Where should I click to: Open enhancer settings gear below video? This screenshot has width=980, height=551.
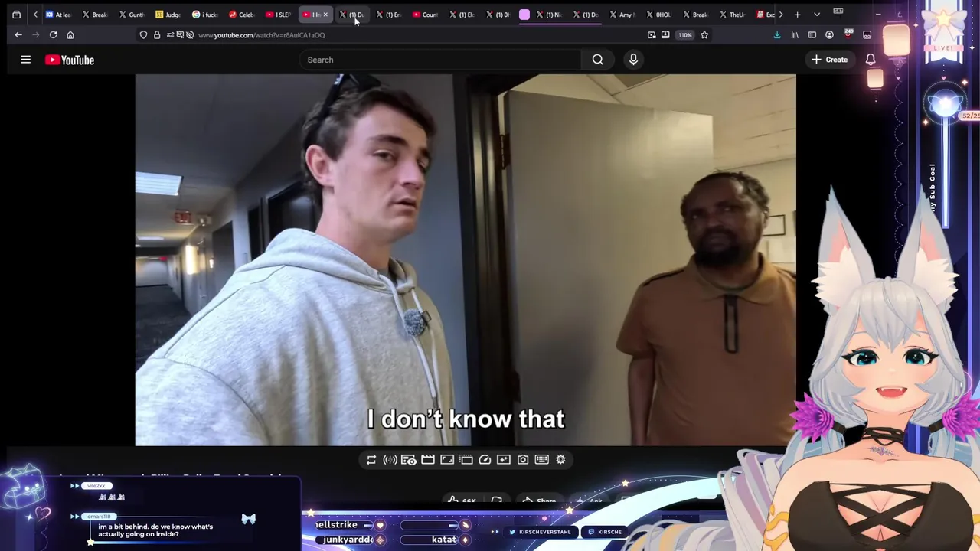(560, 460)
